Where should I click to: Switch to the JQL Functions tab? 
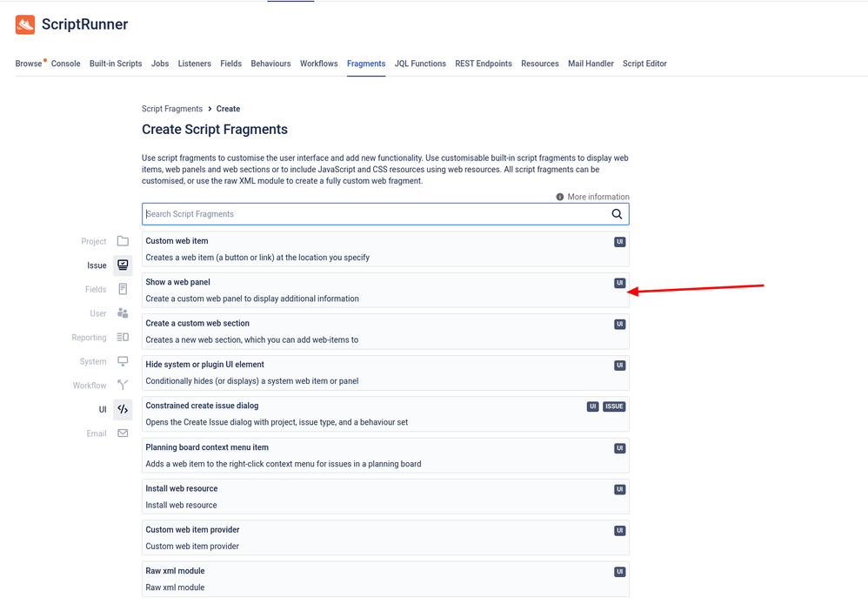[418, 64]
